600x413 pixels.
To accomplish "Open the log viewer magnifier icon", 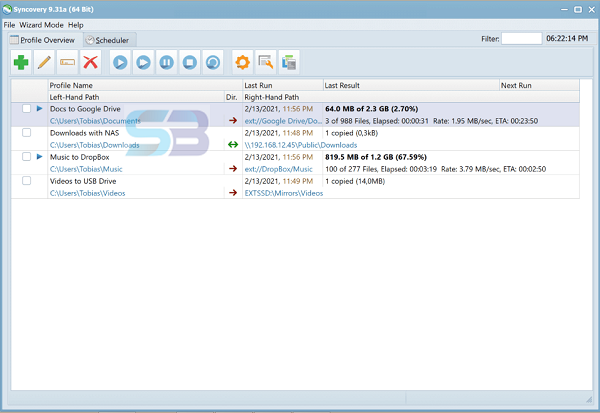I will (266, 62).
